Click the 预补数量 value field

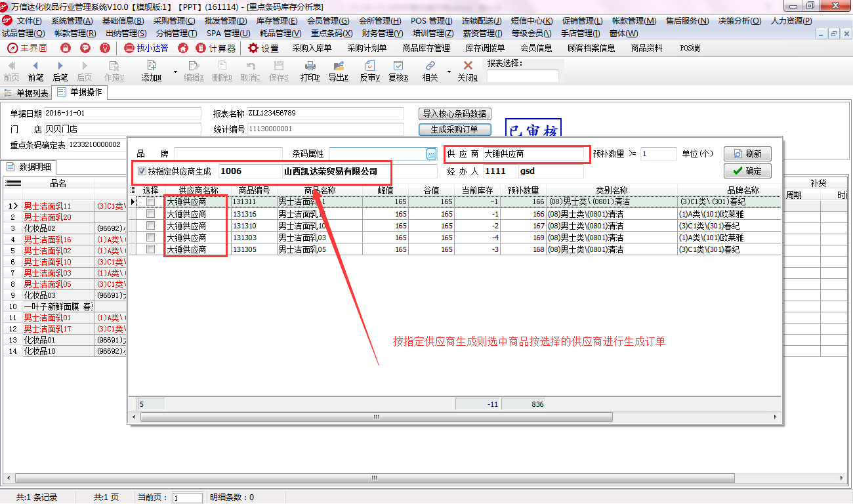click(x=658, y=154)
